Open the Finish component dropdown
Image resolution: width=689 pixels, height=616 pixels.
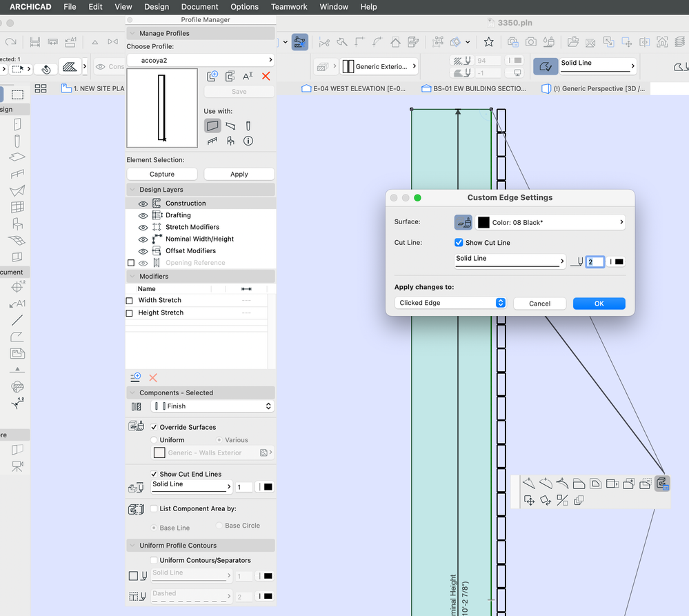pos(212,406)
